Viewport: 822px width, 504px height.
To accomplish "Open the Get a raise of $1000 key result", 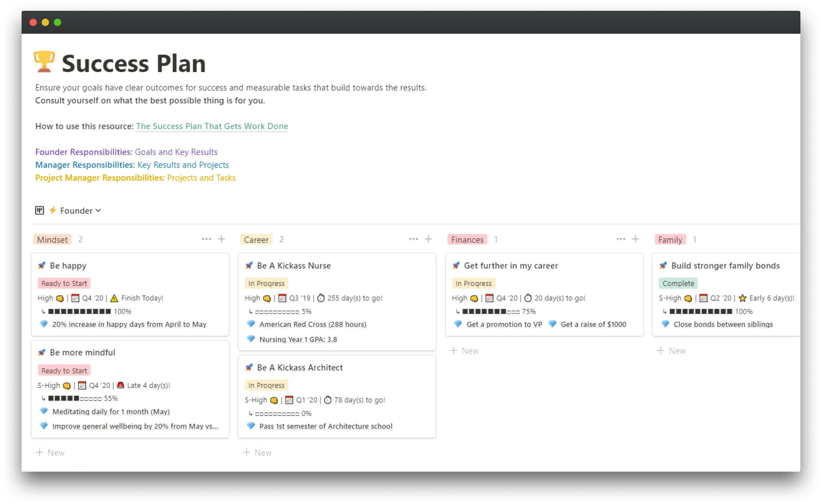I will pos(593,325).
